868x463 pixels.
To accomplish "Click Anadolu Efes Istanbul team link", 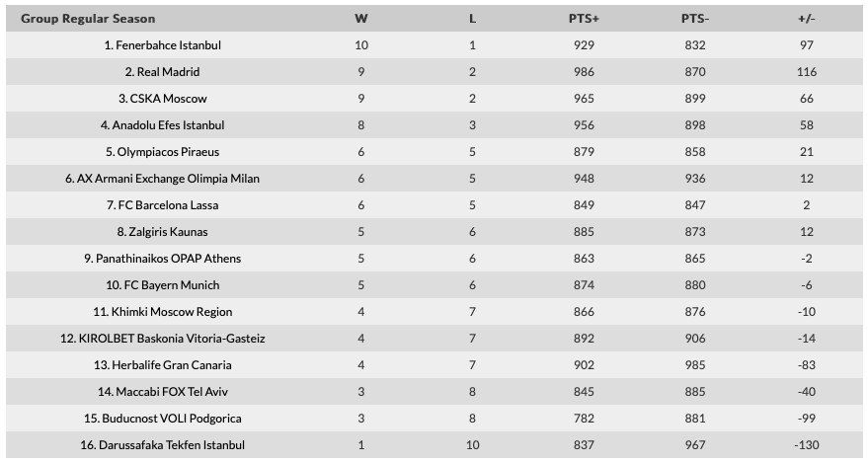I will [169, 125].
